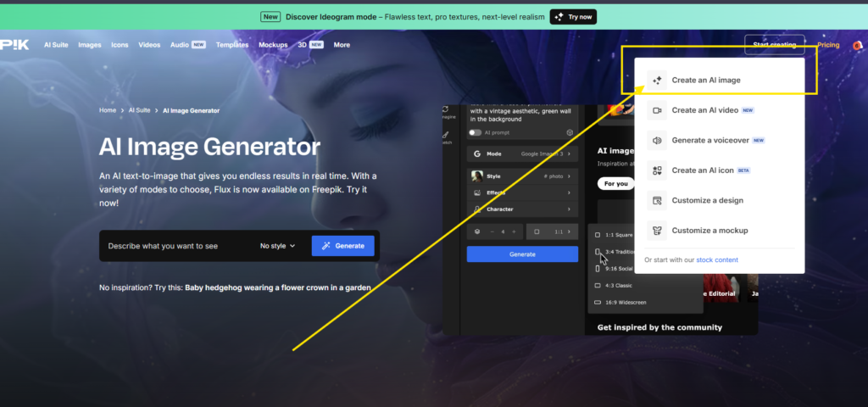
Task: Increase image count with plus button
Action: point(514,231)
